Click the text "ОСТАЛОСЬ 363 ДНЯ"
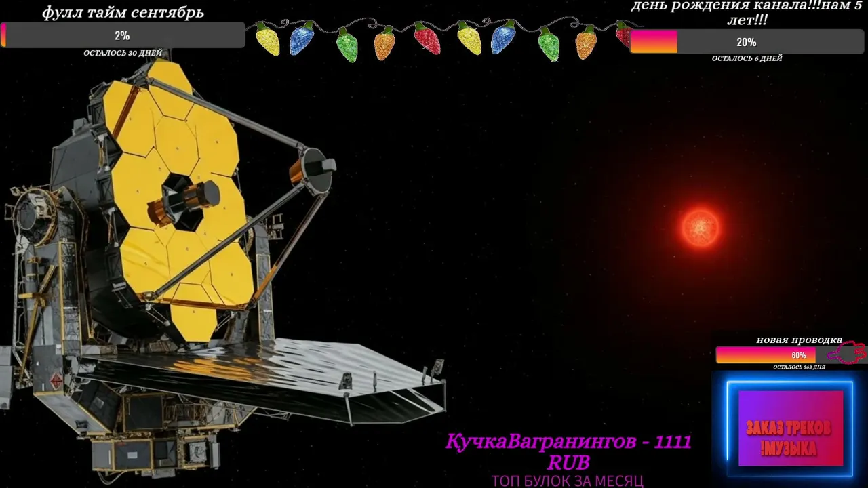Viewport: 868px width, 488px height. pos(799,367)
